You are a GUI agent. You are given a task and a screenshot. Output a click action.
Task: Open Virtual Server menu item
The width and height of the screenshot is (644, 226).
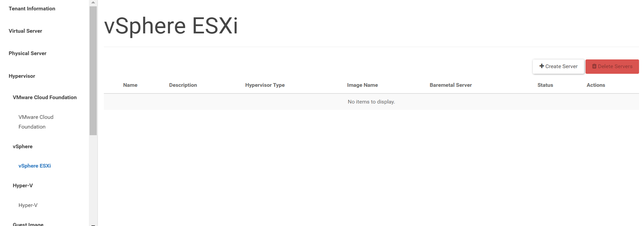25,31
